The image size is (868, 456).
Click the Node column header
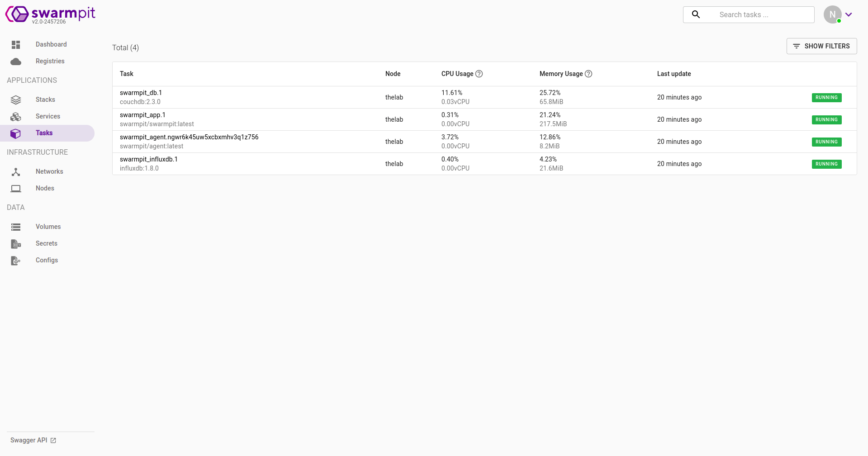pos(393,74)
